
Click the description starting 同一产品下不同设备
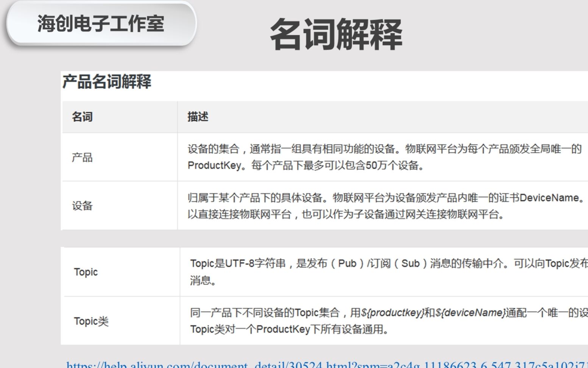coord(389,313)
